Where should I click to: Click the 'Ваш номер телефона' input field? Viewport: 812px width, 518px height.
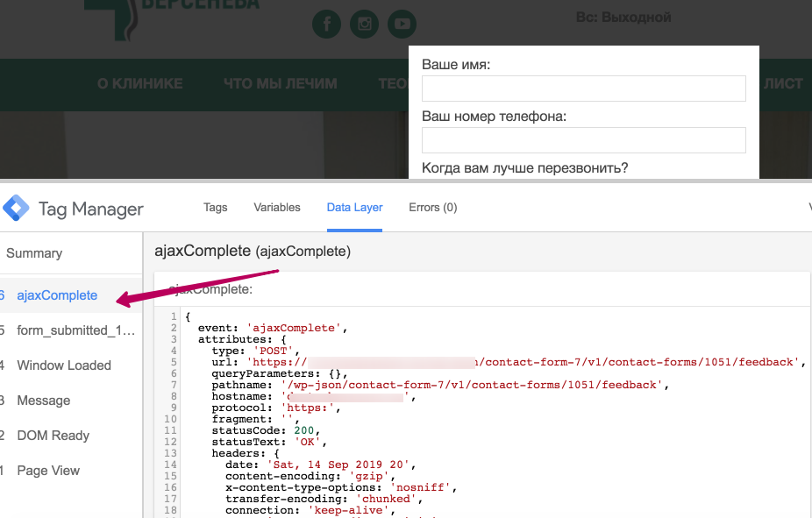584,140
